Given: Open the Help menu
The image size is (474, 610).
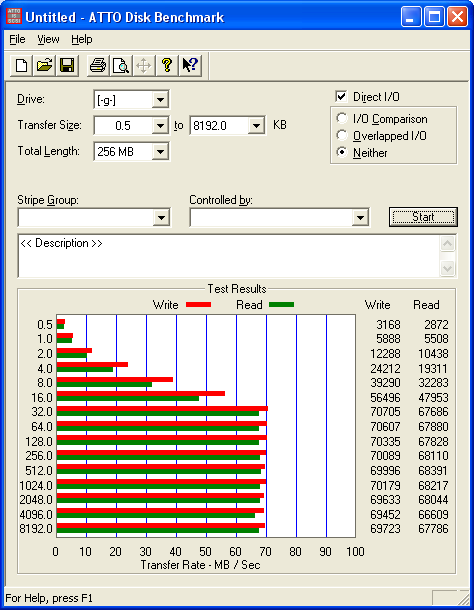Looking at the screenshot, I should pyautogui.click(x=82, y=39).
